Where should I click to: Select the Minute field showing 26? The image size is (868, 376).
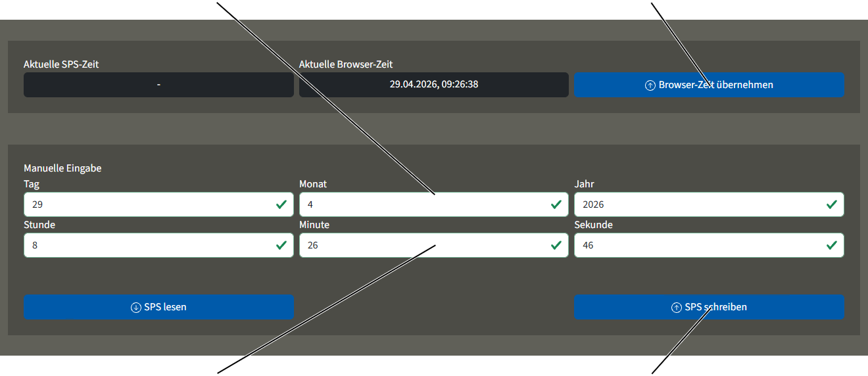pyautogui.click(x=433, y=245)
